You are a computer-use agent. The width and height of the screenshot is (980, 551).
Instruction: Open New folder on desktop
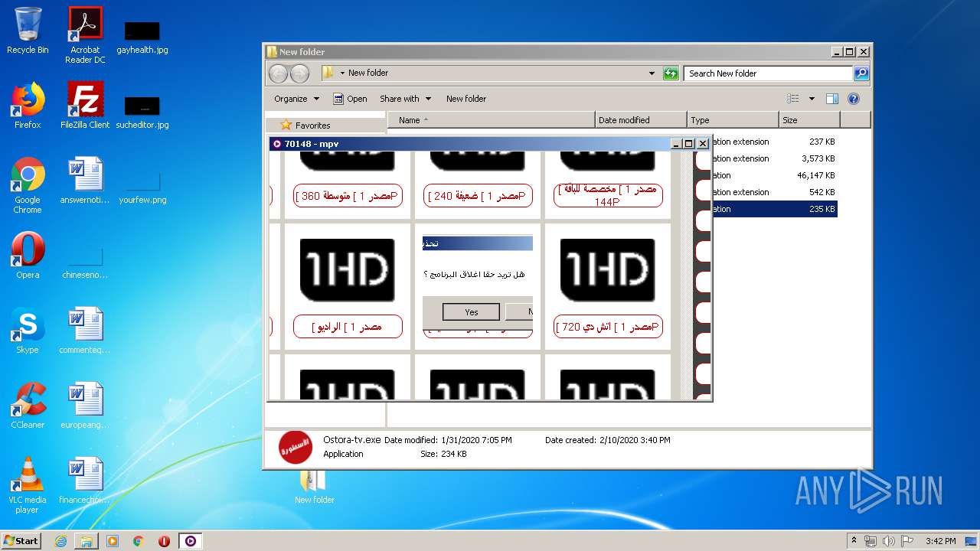coord(314,487)
